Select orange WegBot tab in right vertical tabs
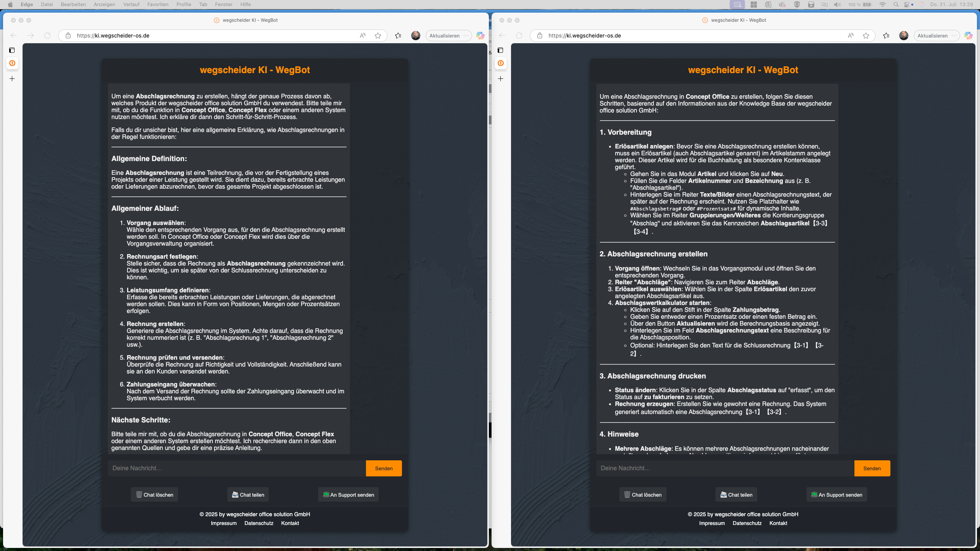The width and height of the screenshot is (980, 551). click(501, 63)
